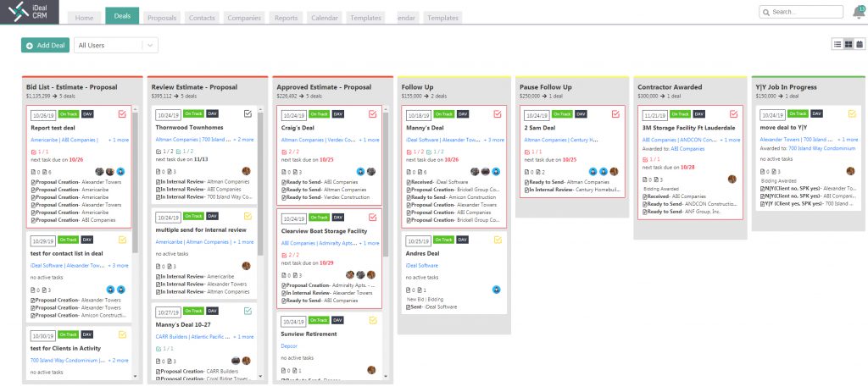Viewport: 868px width, 392px height.
Task: Open the Reports tab
Action: pos(287,18)
